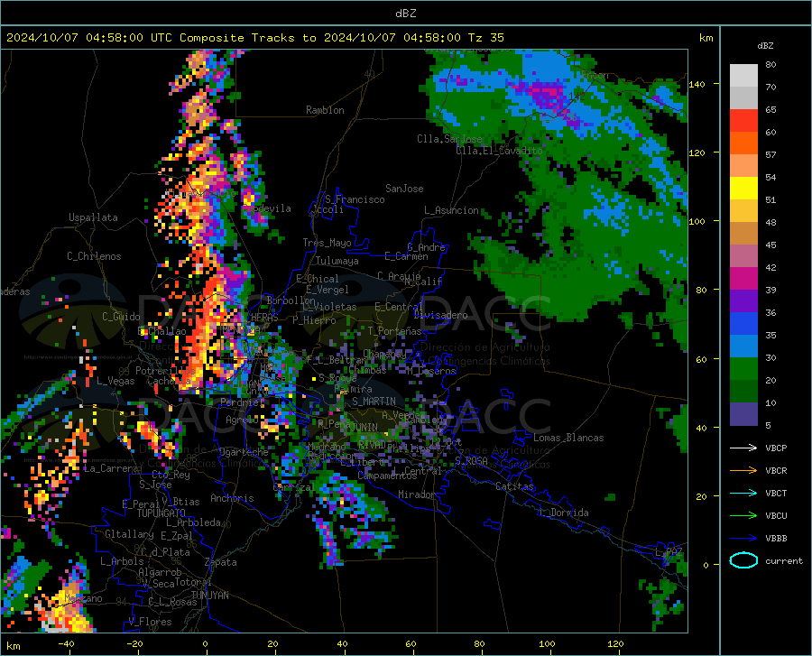Click the 'Tulumaya' map label
Image resolution: width=812 pixels, height=656 pixels.
click(337, 261)
